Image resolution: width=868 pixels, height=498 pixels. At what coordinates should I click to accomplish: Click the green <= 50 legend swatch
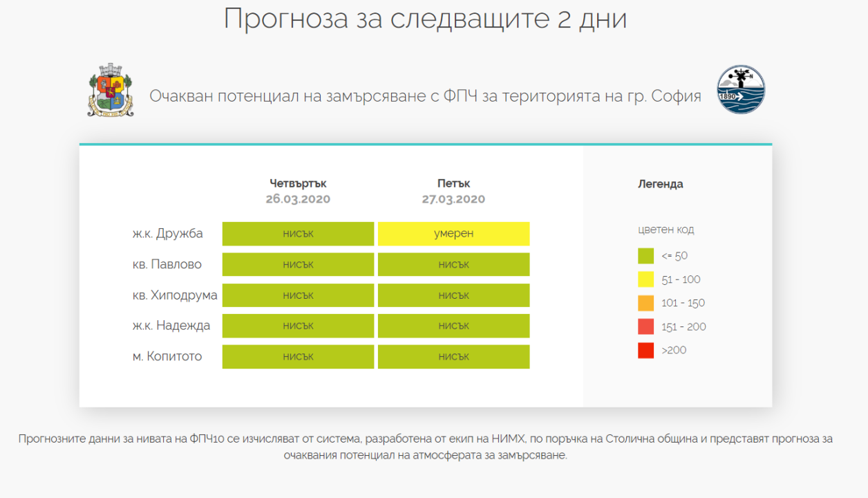point(645,256)
